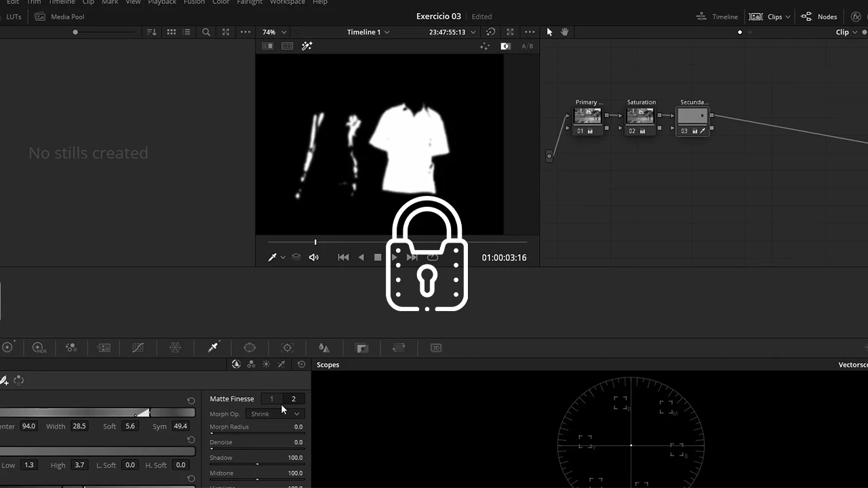Switch to Matte Finesse page 2

(x=294, y=399)
